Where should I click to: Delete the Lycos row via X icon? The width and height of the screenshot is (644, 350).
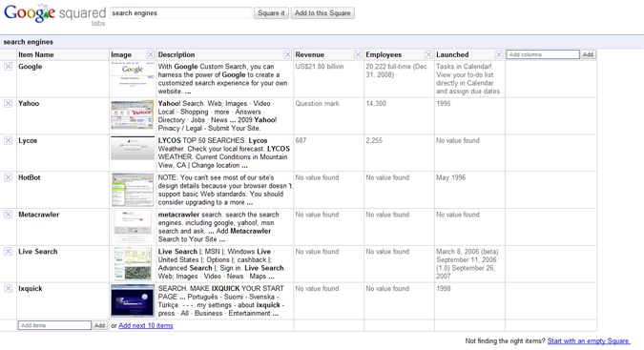(9, 140)
